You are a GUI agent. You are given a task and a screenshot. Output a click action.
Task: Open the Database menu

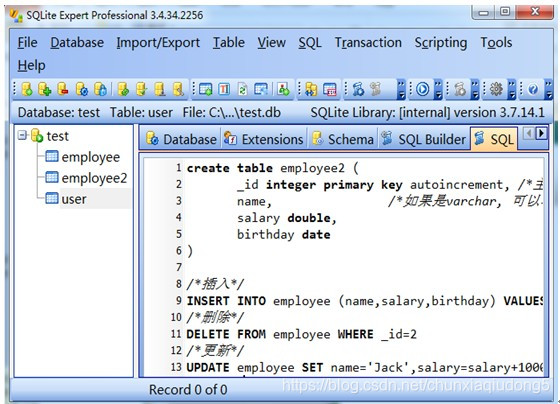pos(77,43)
